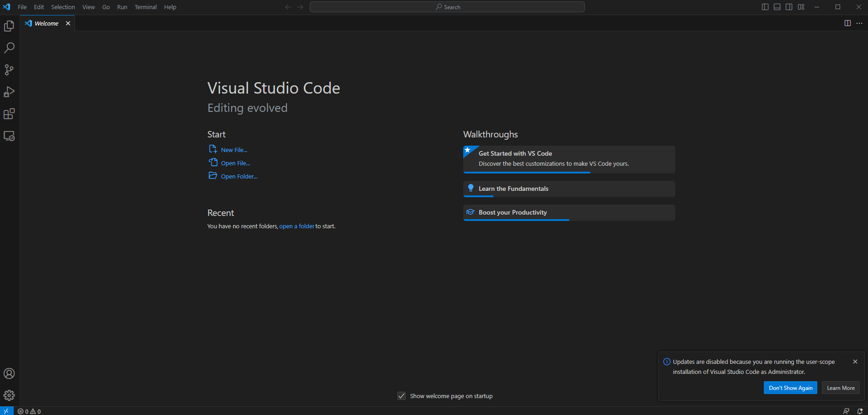Open the Terminal menu

[146, 7]
